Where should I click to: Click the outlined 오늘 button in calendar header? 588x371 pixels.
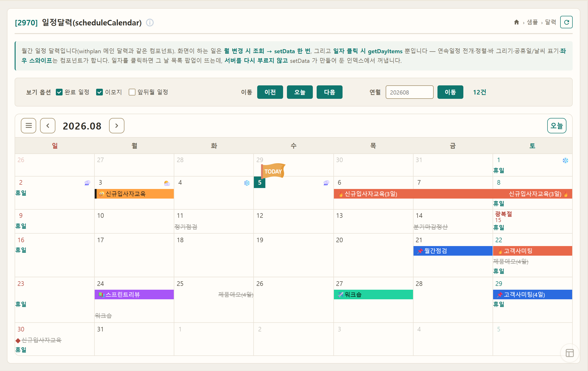point(557,125)
